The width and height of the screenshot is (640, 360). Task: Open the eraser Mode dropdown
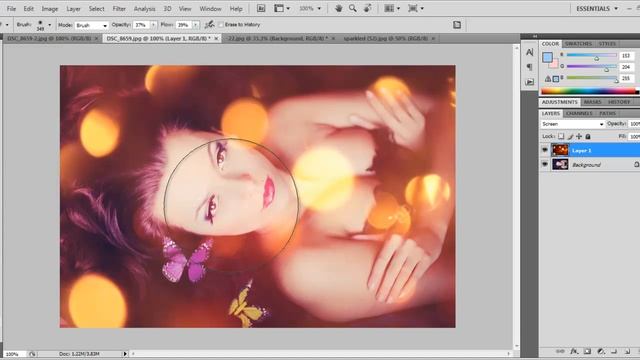(91, 25)
